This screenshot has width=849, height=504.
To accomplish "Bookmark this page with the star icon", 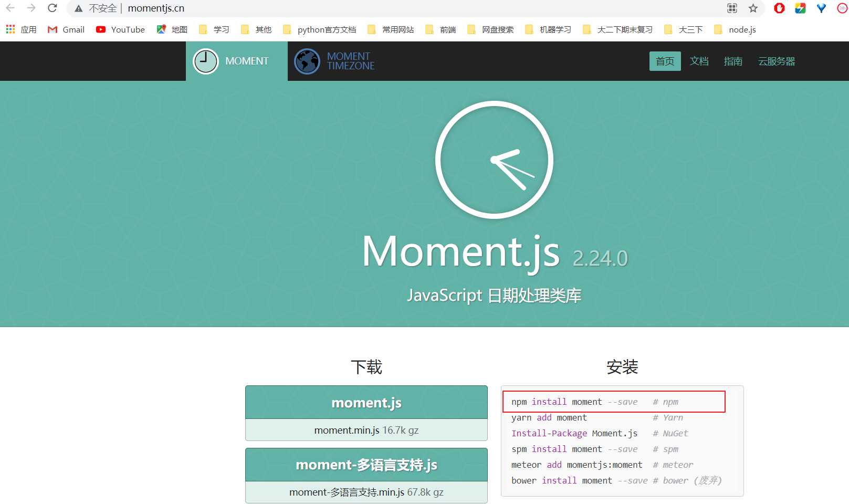I will tap(753, 8).
